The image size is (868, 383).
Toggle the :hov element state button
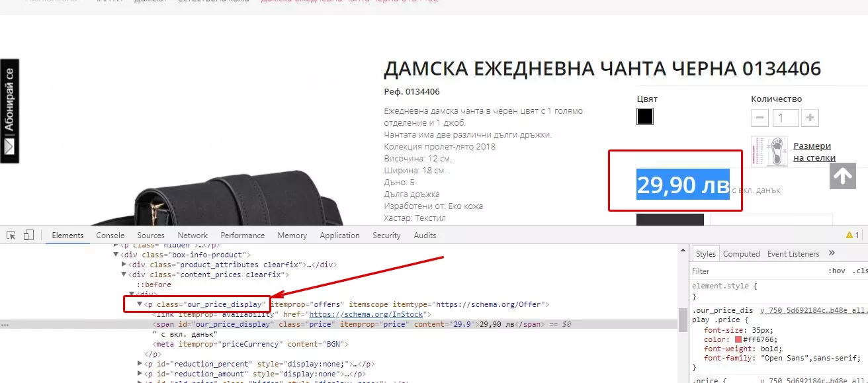click(x=836, y=271)
